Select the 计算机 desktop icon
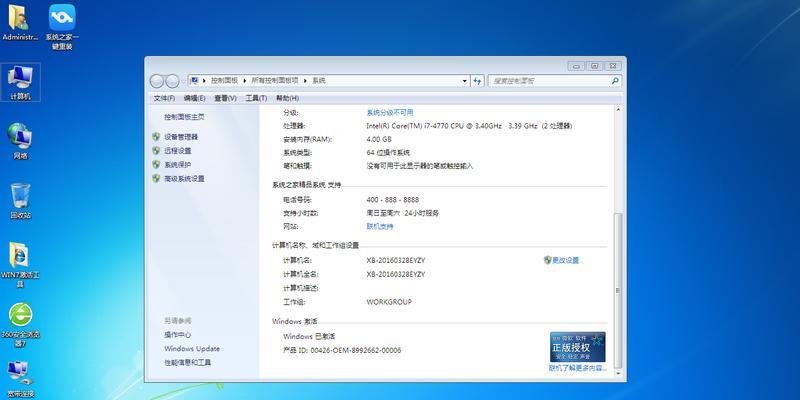Image resolution: width=800 pixels, height=400 pixels. pyautogui.click(x=20, y=82)
